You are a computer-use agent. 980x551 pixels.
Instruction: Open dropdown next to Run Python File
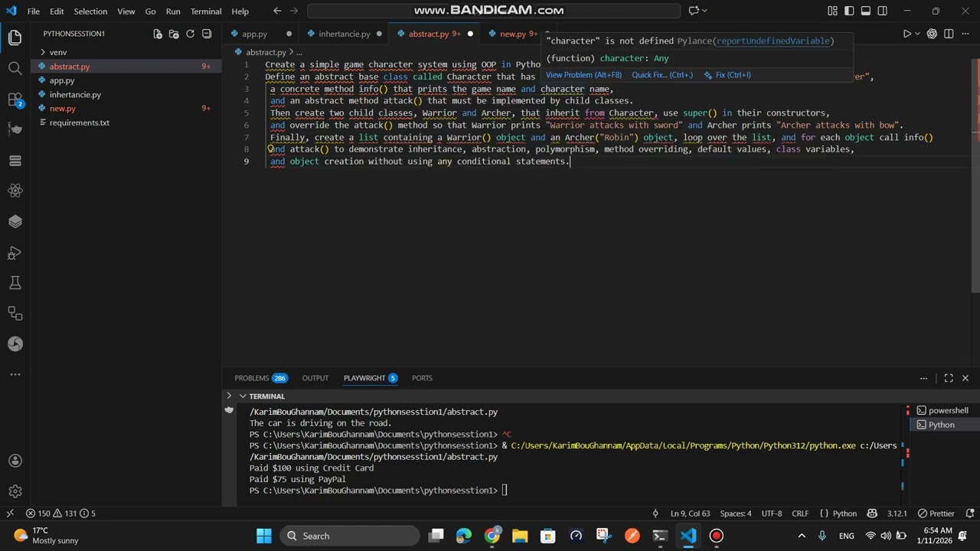tap(918, 34)
